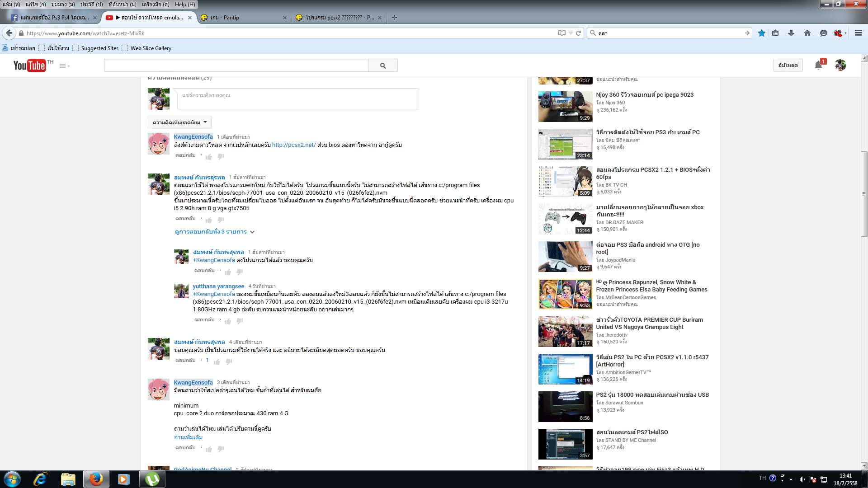Like KwangEensofa's minimum spec comment
868x488 pixels.
click(x=209, y=449)
